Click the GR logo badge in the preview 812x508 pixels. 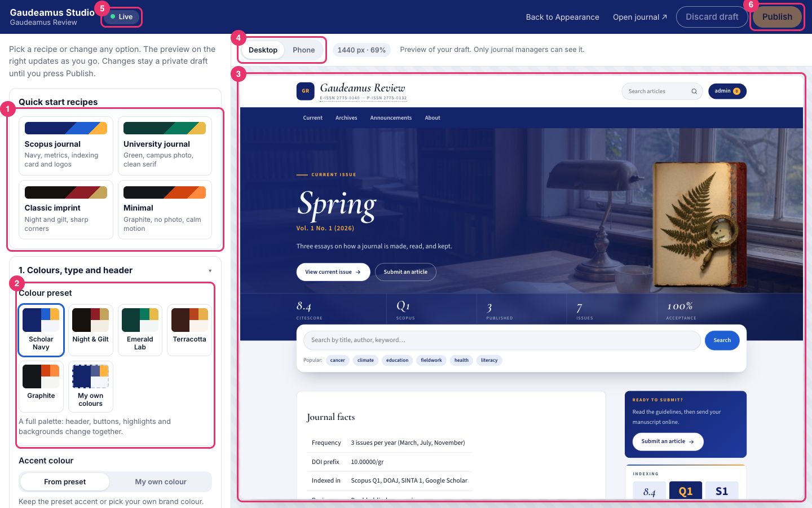click(306, 91)
